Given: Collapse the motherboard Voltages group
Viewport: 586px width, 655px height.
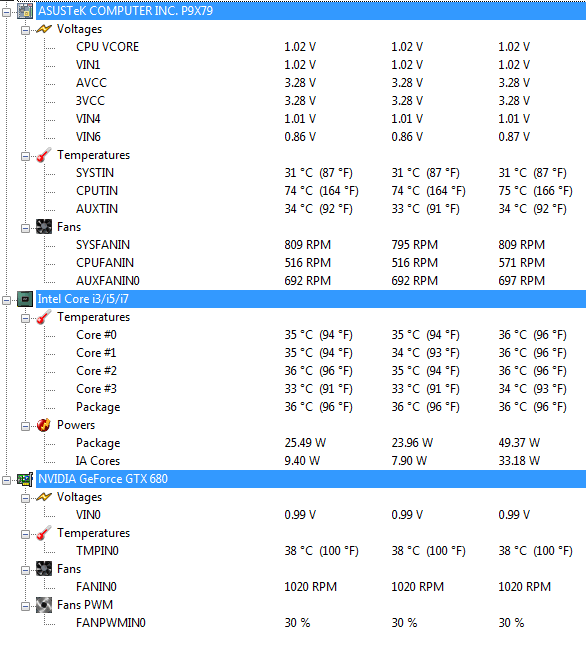Looking at the screenshot, I should point(25,30).
